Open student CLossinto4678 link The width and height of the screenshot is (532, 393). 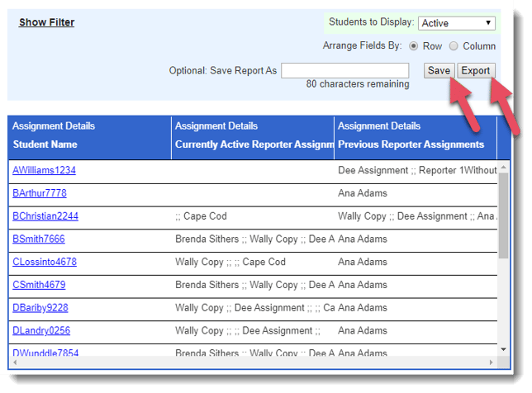click(45, 262)
